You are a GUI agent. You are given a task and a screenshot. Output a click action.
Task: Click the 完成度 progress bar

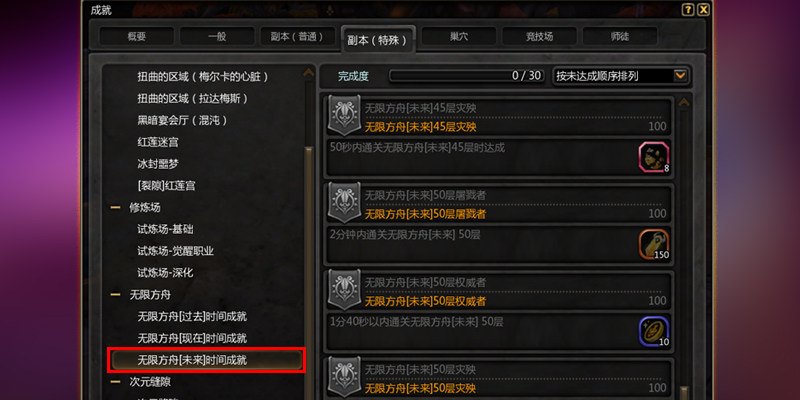click(x=467, y=76)
